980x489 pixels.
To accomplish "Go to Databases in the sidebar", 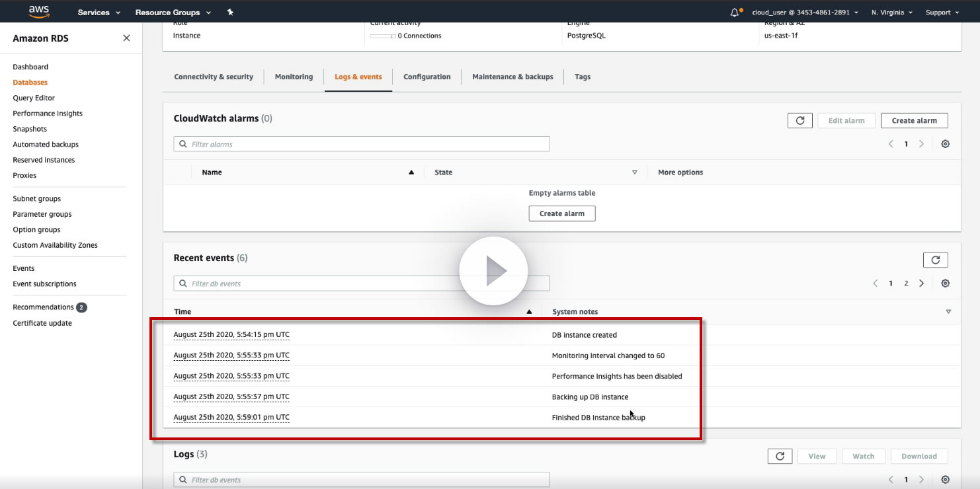I will tap(30, 83).
